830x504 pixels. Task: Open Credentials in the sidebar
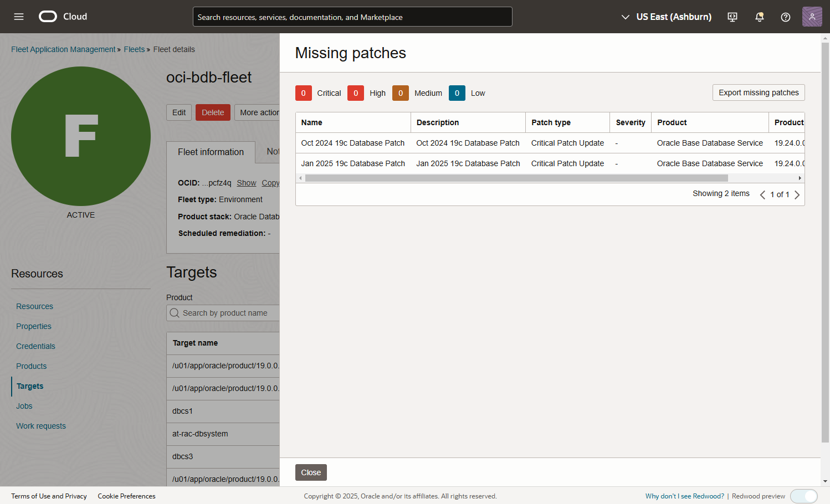click(35, 346)
